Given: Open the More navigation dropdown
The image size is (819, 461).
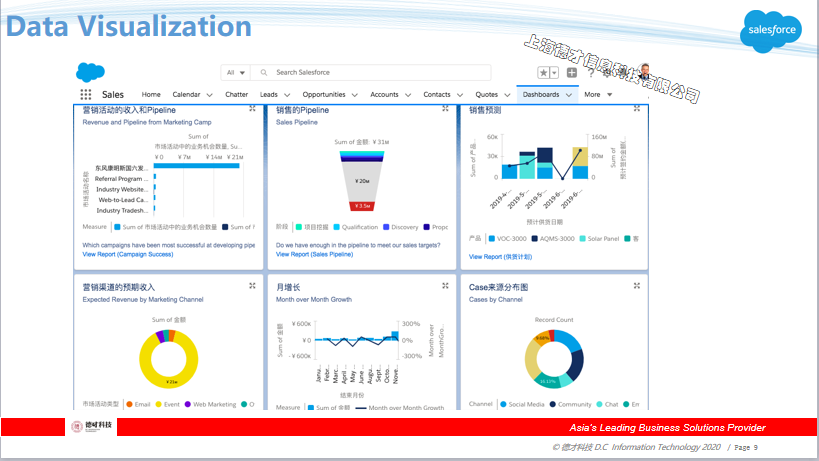Looking at the screenshot, I should click(598, 94).
